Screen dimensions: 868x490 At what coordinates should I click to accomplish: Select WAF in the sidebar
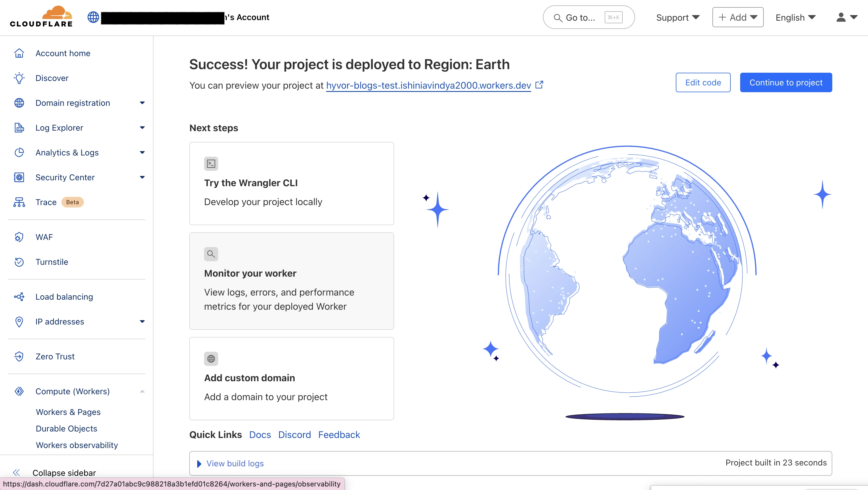coord(44,237)
